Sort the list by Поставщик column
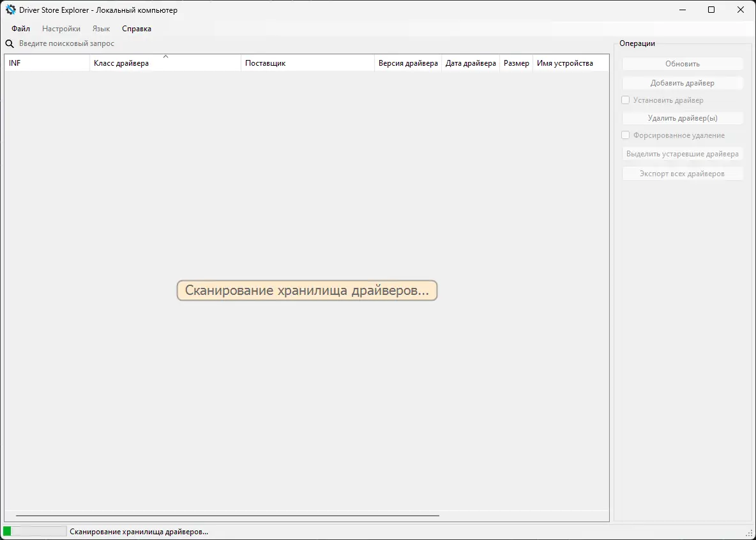This screenshot has width=756, height=540. [x=306, y=63]
